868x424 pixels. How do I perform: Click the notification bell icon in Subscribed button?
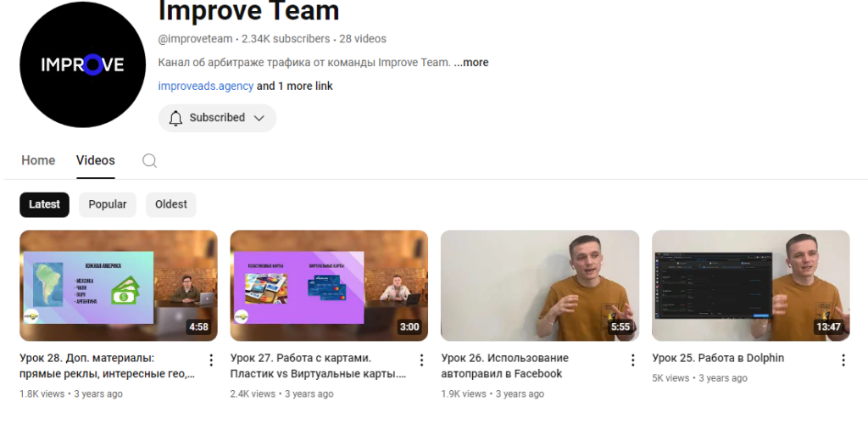175,118
